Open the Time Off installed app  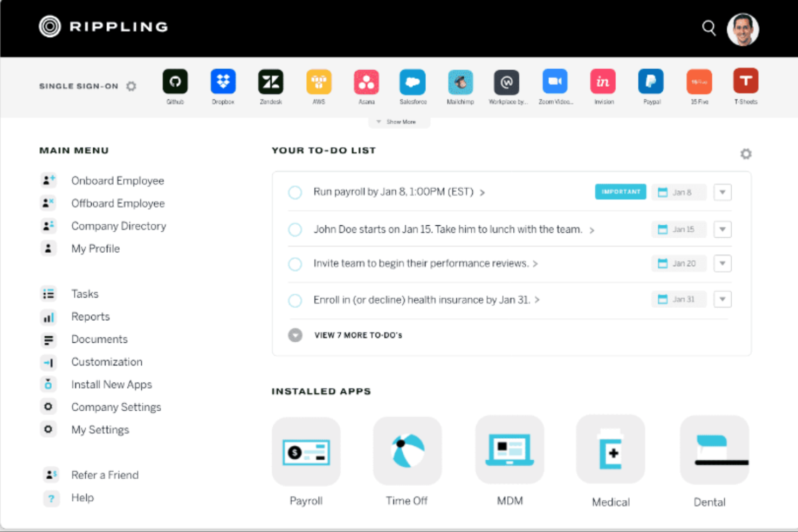pyautogui.click(x=407, y=452)
